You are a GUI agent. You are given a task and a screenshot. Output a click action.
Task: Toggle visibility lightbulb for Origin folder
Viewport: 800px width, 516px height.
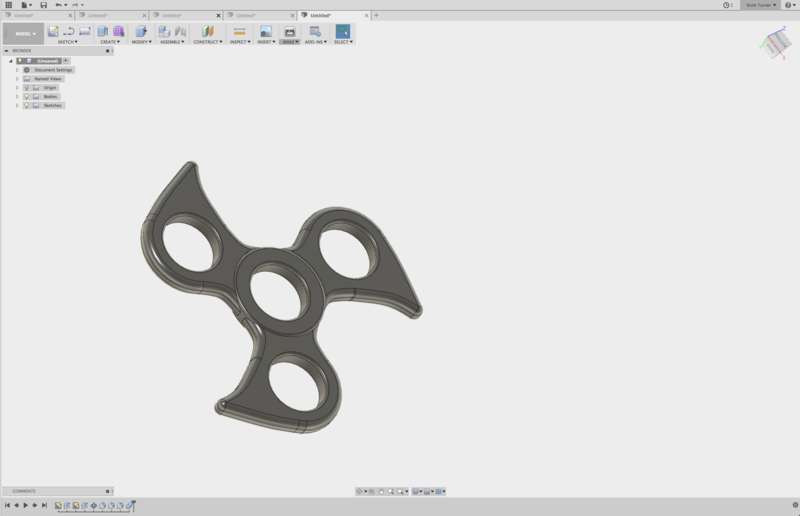[x=27, y=88]
